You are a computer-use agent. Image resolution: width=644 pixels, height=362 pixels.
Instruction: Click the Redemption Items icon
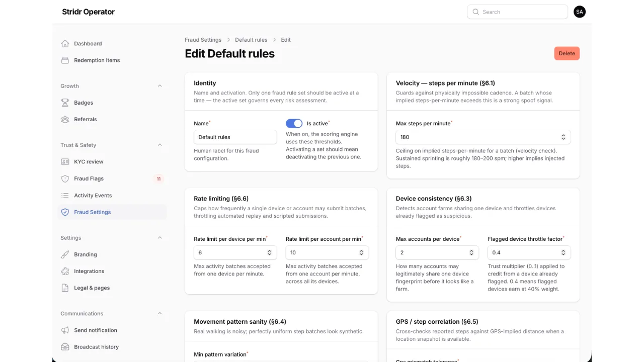(65, 60)
